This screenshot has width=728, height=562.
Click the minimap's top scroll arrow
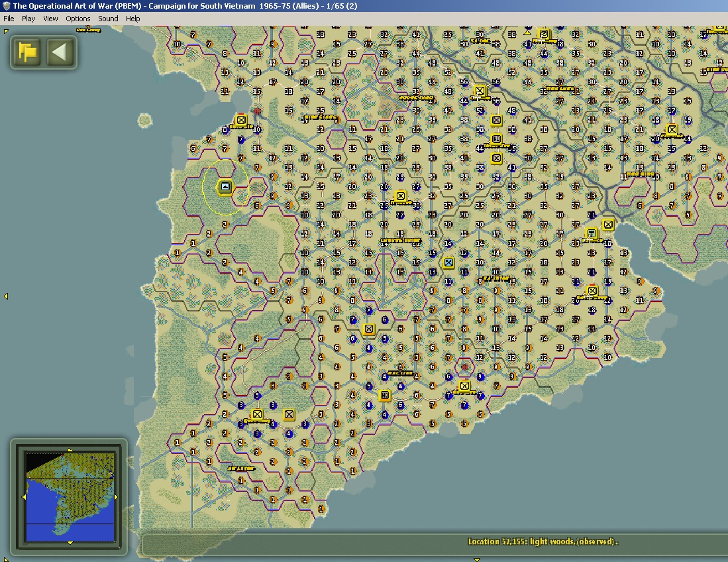pos(70,450)
